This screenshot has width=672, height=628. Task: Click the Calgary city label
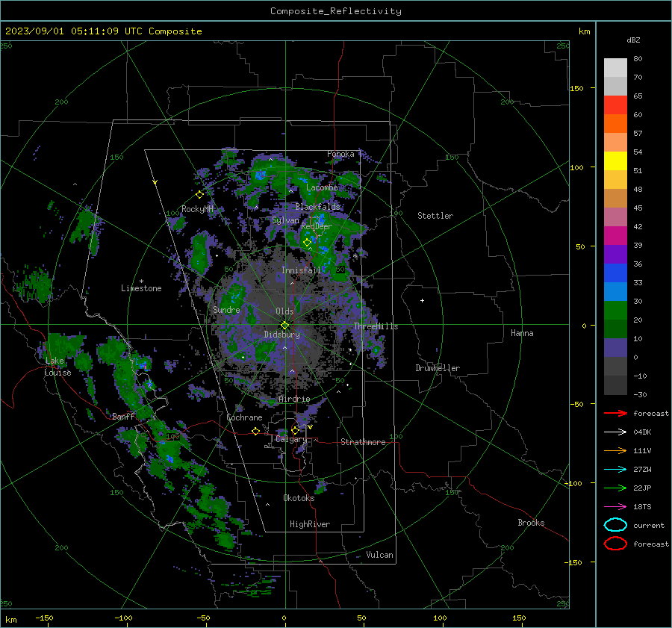[291, 439]
